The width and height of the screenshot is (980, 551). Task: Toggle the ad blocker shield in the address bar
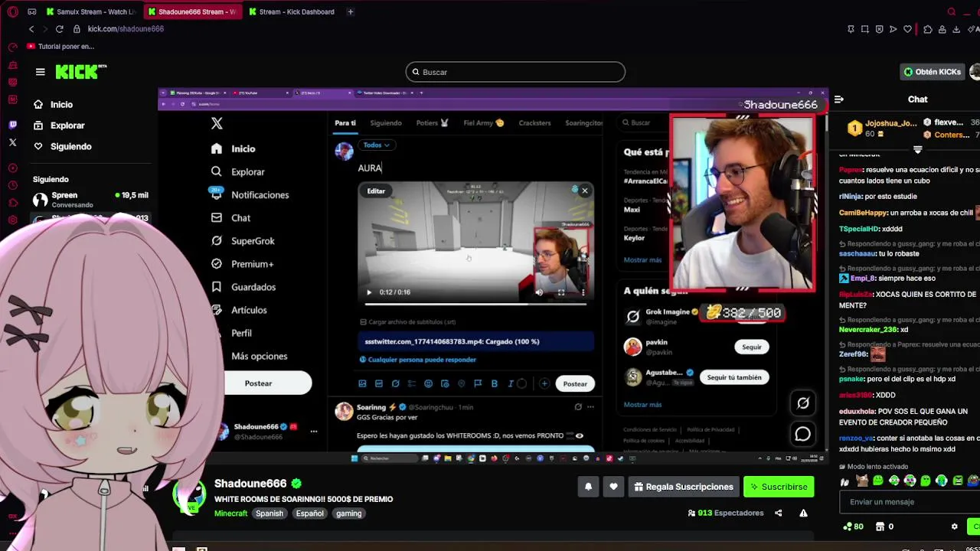point(879,29)
